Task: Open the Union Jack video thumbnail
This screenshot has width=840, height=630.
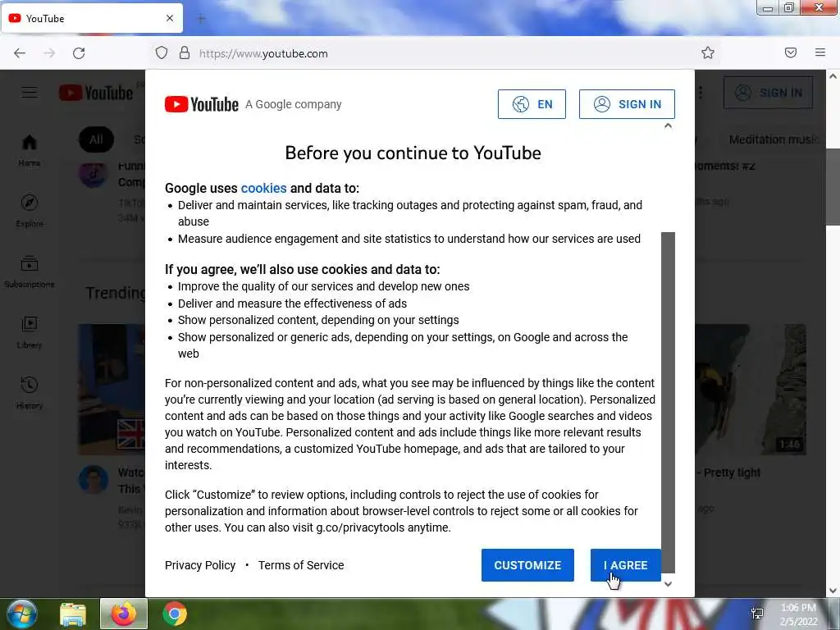Action: [112, 390]
